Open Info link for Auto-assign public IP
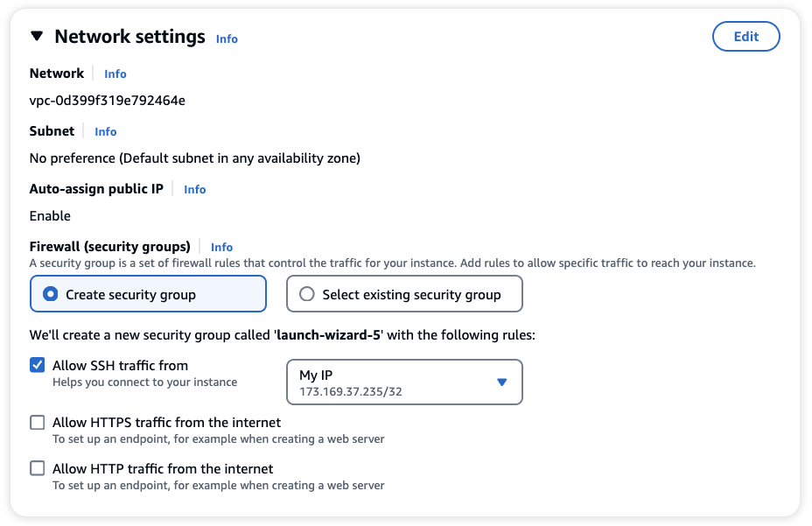This screenshot has height=526, width=812. click(195, 189)
